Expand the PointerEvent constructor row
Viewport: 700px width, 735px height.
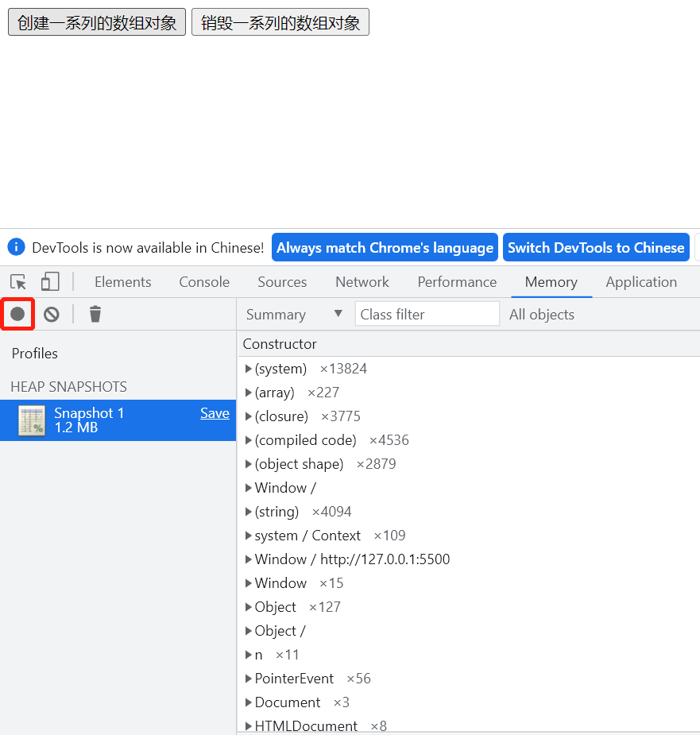249,679
